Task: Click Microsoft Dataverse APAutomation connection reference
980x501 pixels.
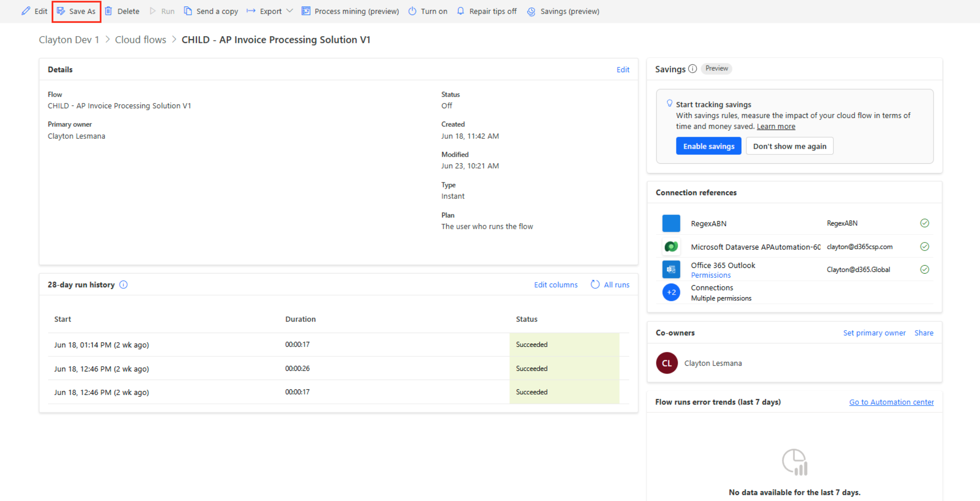Action: click(x=755, y=247)
